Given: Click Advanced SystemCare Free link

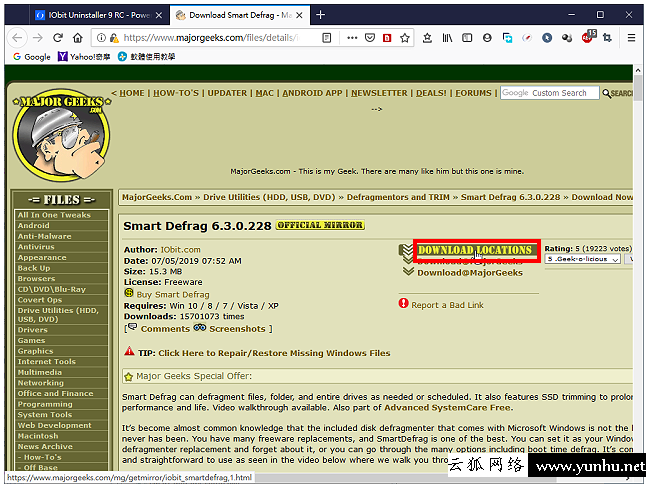Looking at the screenshot, I should point(447,408).
